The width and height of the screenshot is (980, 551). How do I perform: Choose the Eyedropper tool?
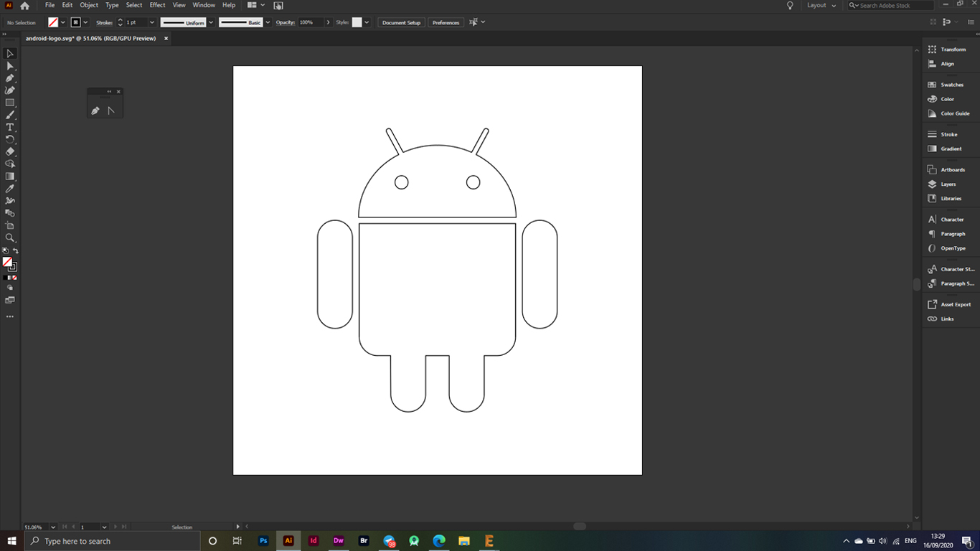point(10,189)
